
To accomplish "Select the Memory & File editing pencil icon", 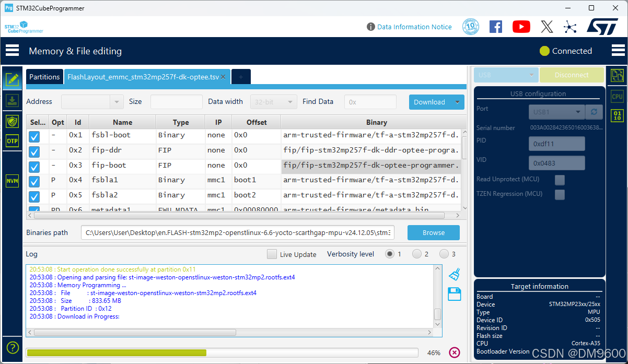I will pos(12,80).
